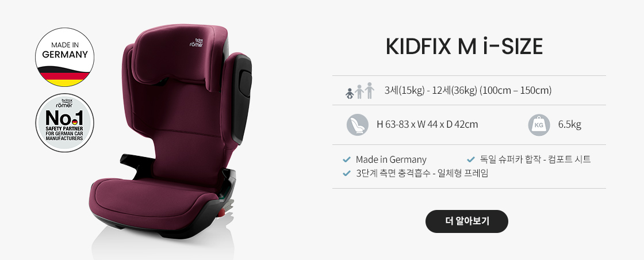The height and width of the screenshot is (260, 644).
Task: Click the 더 알아보기 button
Action: (466, 221)
